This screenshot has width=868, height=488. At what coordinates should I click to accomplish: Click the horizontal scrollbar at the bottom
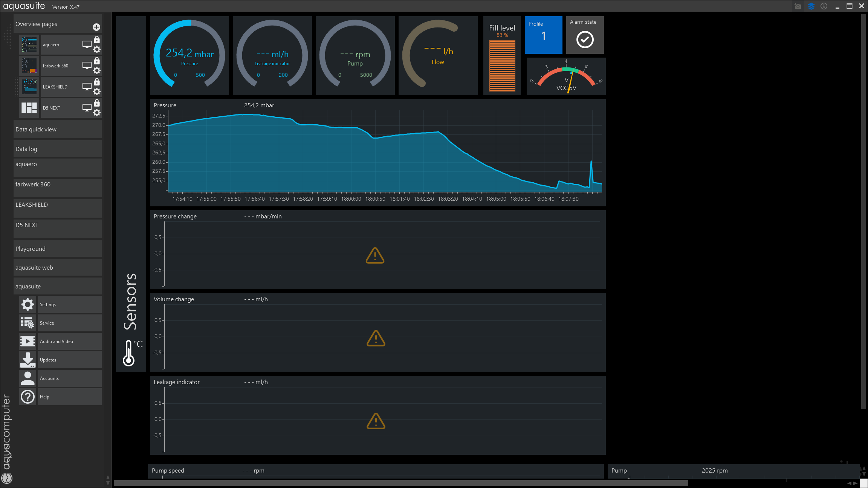400,483
